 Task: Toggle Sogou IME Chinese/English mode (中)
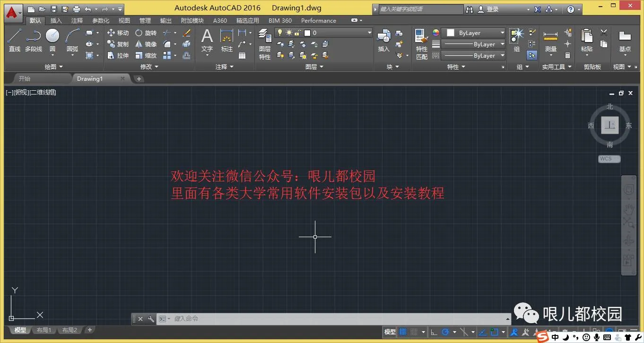[555, 337]
